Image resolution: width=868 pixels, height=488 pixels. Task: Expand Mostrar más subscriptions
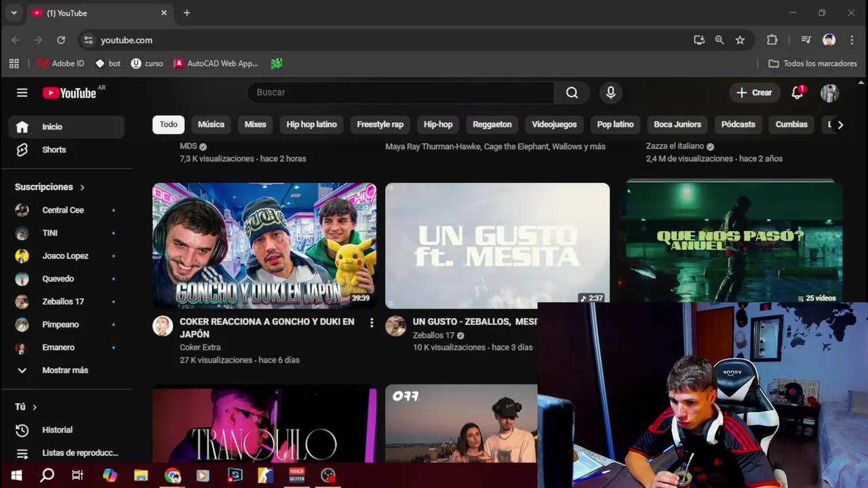[66, 370]
